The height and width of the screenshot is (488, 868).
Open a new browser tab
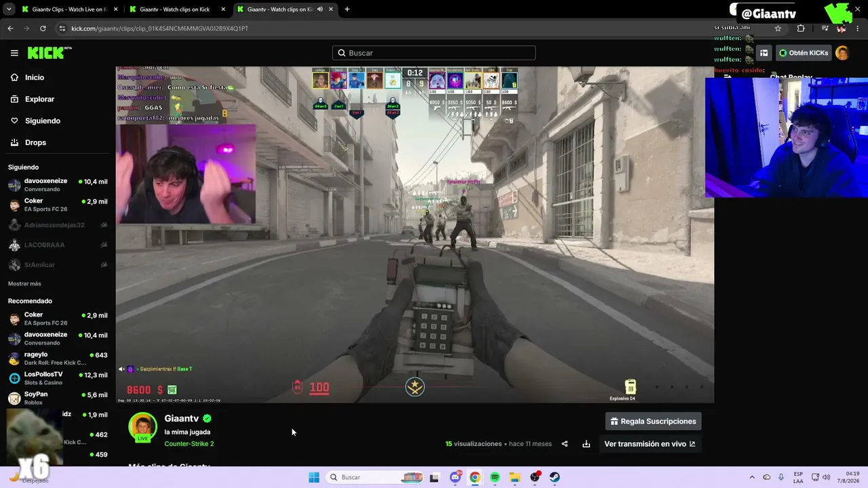pos(347,9)
